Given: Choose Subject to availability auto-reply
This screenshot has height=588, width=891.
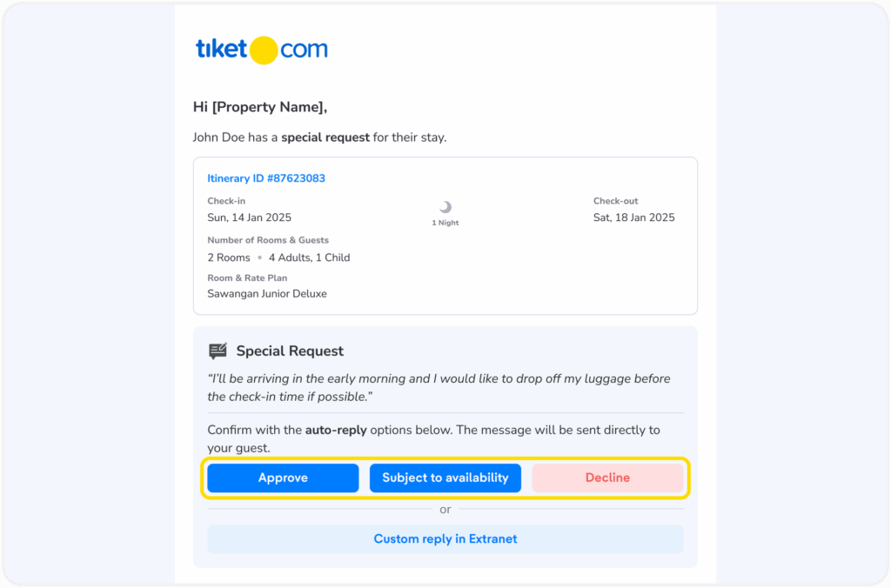Looking at the screenshot, I should point(445,478).
